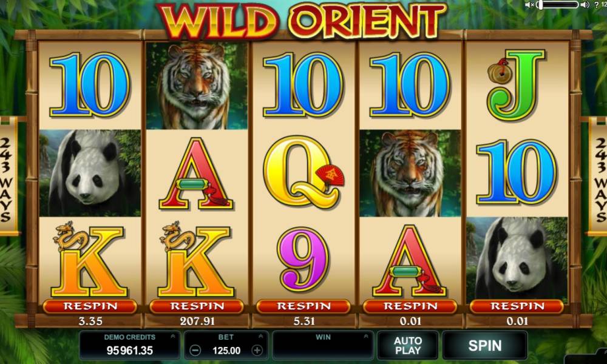Expand the Win panel arrow
The width and height of the screenshot is (607, 364).
point(366,337)
